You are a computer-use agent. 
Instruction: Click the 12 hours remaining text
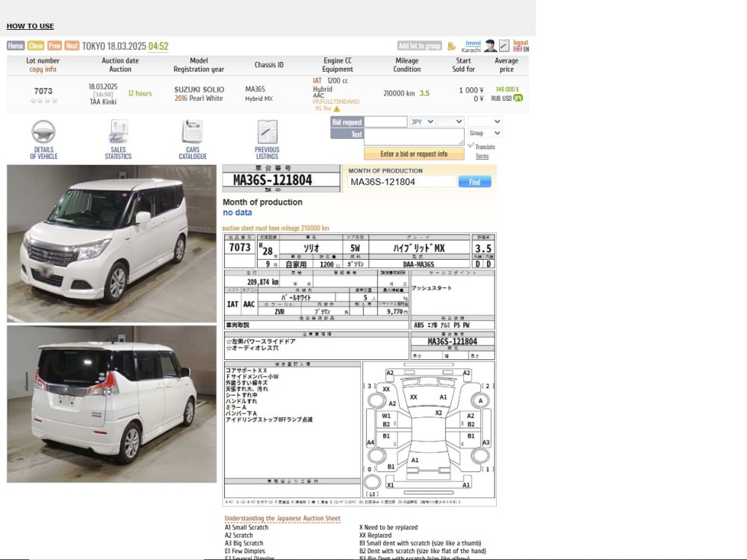(x=140, y=93)
